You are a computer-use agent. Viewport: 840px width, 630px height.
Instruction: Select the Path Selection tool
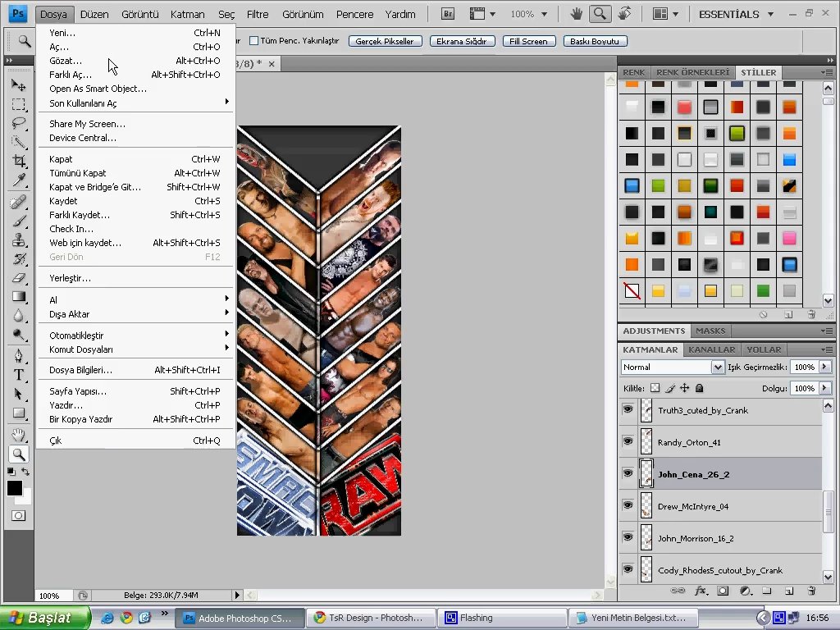[x=19, y=394]
